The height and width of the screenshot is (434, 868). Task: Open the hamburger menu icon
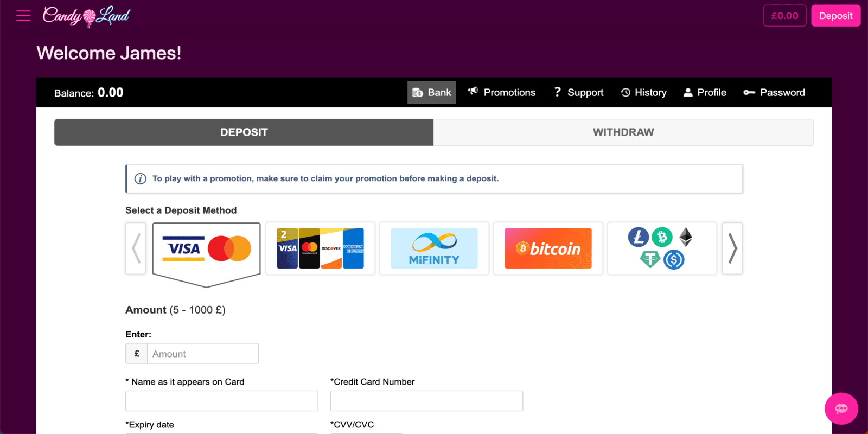23,16
